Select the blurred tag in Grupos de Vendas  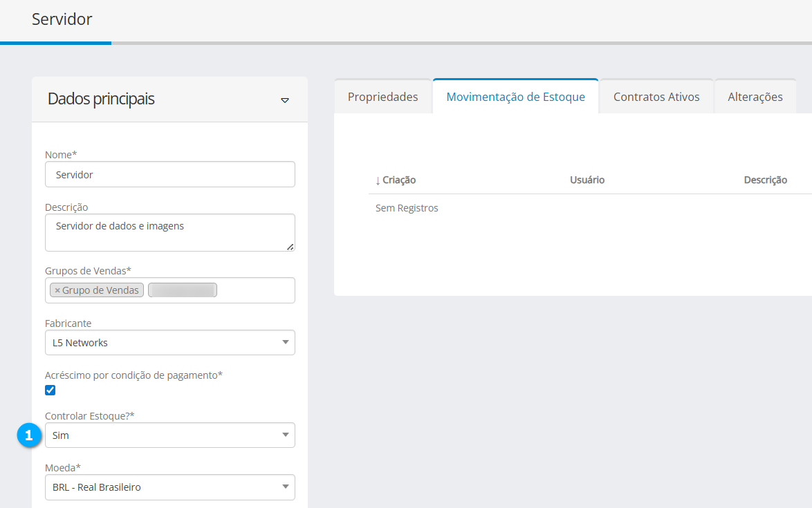pyautogui.click(x=183, y=290)
